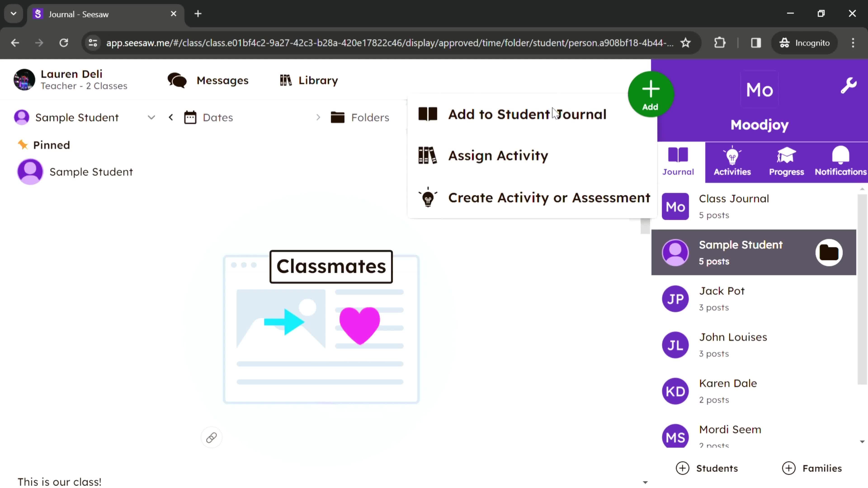The height and width of the screenshot is (488, 868).
Task: Open the Progress panel
Action: click(x=786, y=161)
